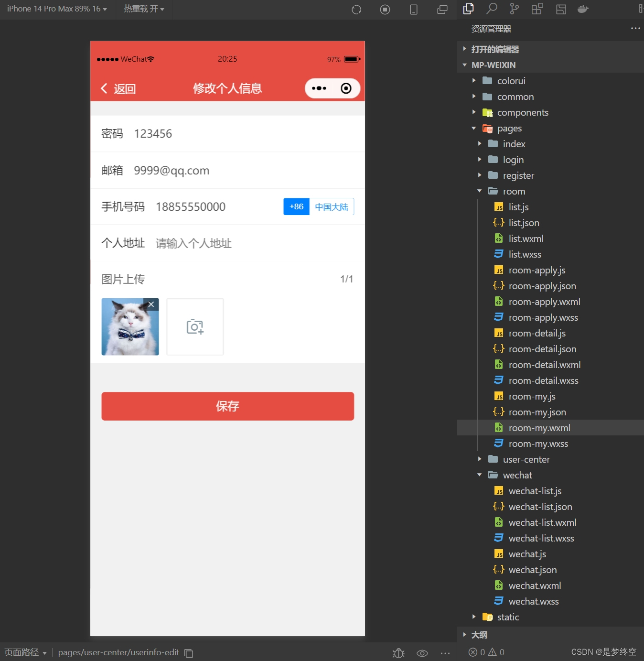Open the extensions icon
This screenshot has width=644, height=661.
point(537,9)
